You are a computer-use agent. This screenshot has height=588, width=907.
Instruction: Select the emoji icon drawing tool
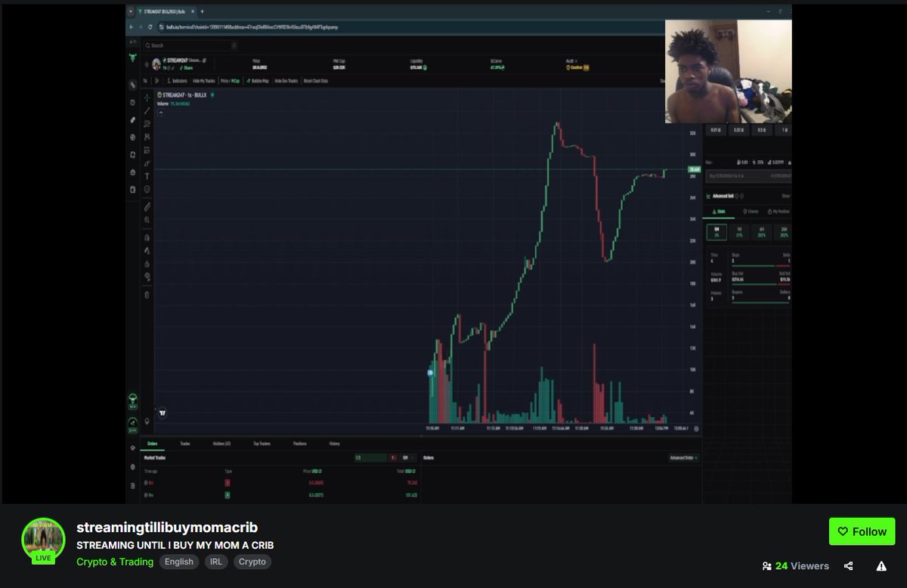coord(147,189)
